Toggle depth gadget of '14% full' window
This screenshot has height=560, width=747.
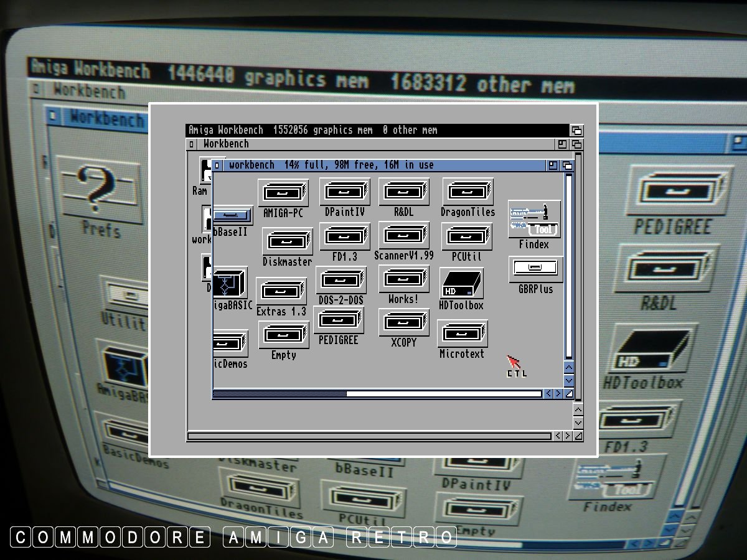pyautogui.click(x=567, y=166)
